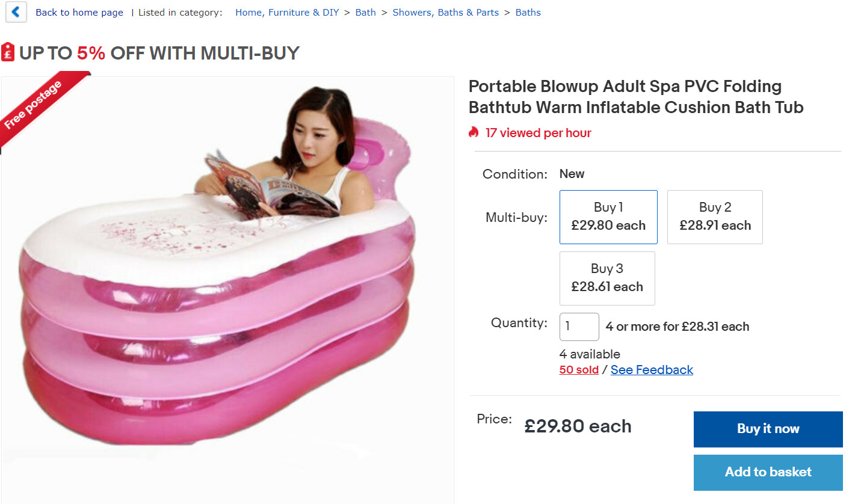Click the 50 sold link
This screenshot has height=504, width=855.
[x=579, y=370]
